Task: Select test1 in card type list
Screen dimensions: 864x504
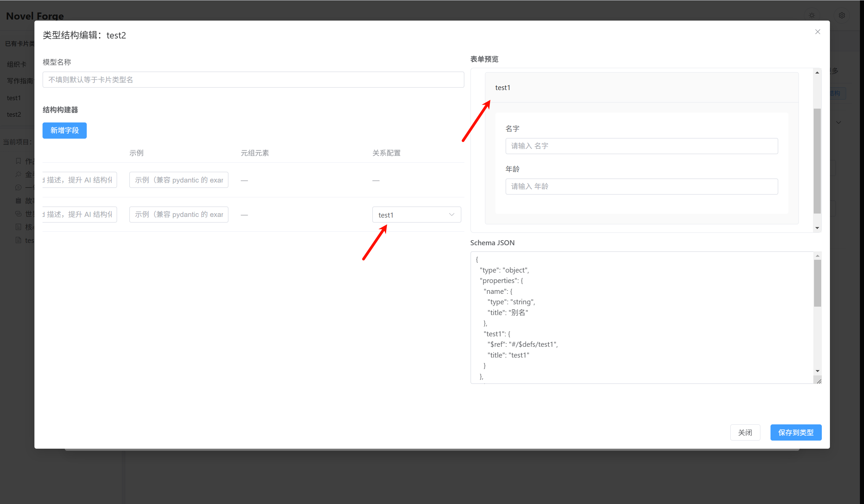Action: click(x=14, y=98)
